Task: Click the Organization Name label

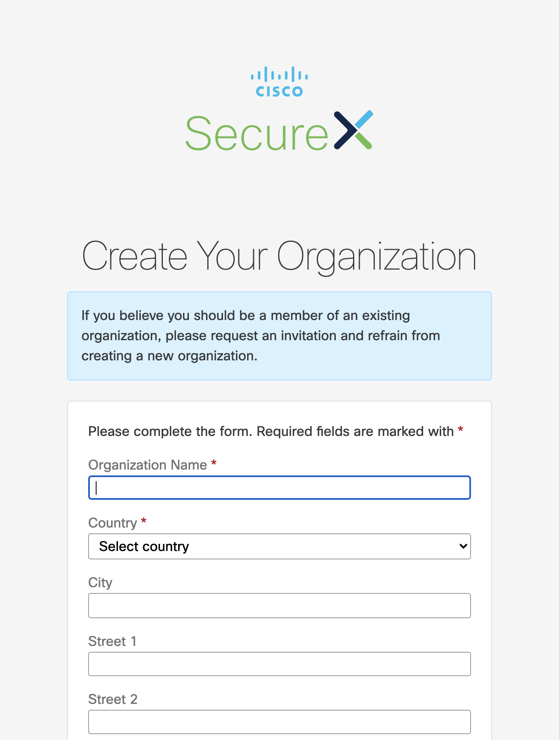Action: (147, 465)
